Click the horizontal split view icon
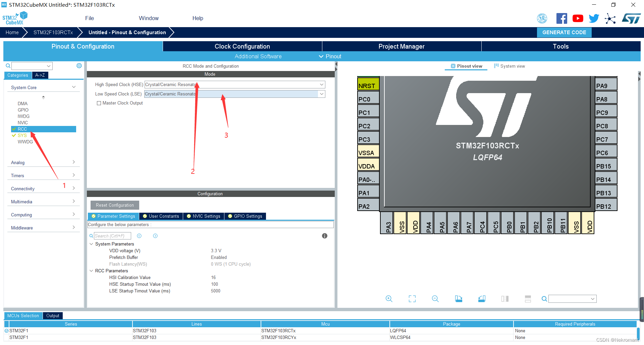The height and width of the screenshot is (345, 644). (528, 299)
